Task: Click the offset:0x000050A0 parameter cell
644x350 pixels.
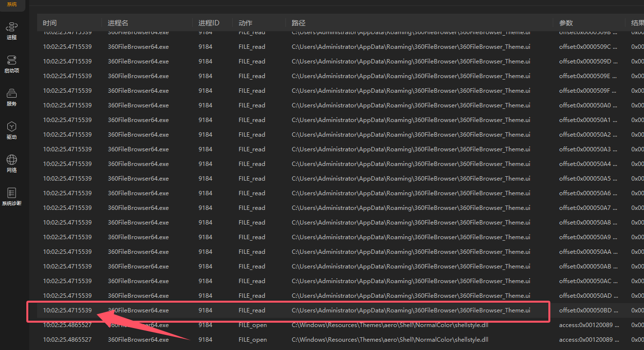Action: click(x=588, y=105)
